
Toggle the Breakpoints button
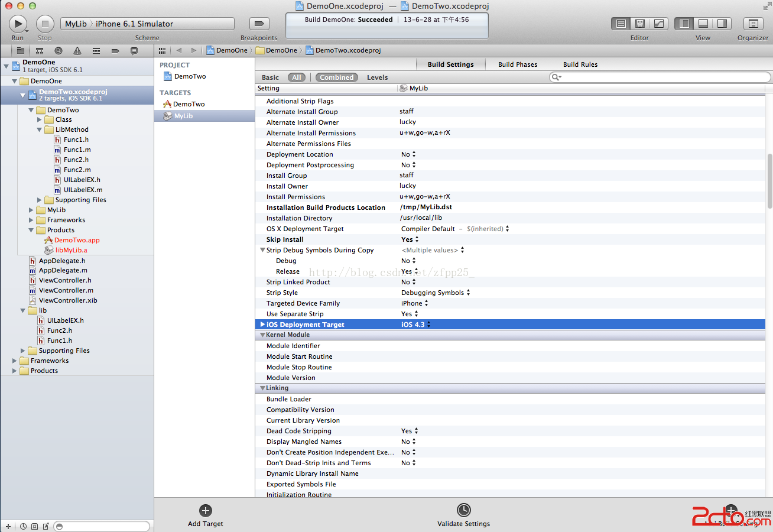(x=259, y=24)
